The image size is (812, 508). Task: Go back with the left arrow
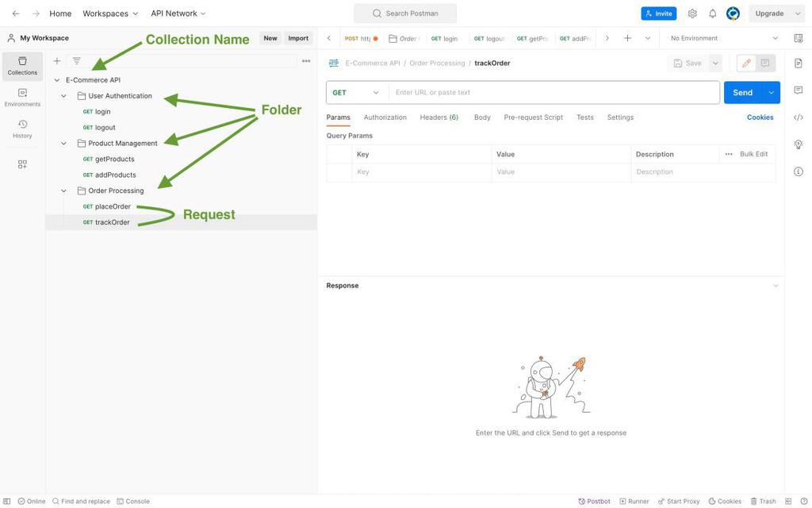point(16,13)
